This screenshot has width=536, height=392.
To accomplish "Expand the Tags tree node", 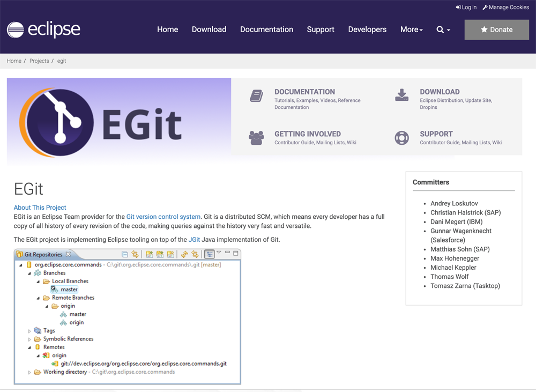I will (x=29, y=331).
